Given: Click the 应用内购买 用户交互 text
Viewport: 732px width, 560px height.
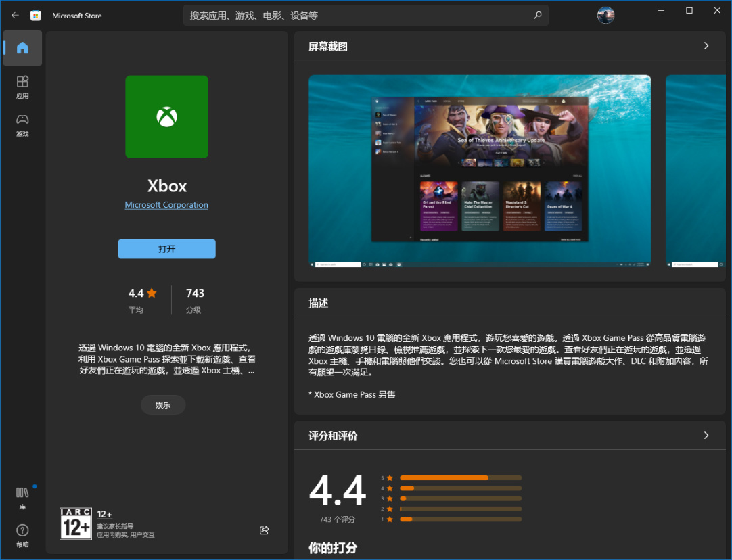Looking at the screenshot, I should (126, 535).
